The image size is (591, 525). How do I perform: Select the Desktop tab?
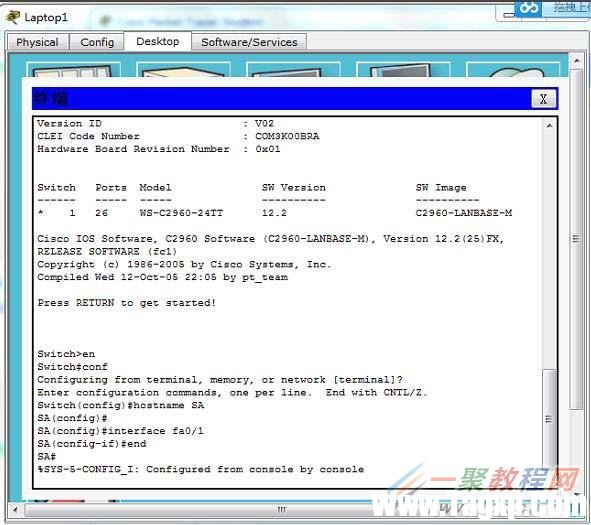[158, 41]
